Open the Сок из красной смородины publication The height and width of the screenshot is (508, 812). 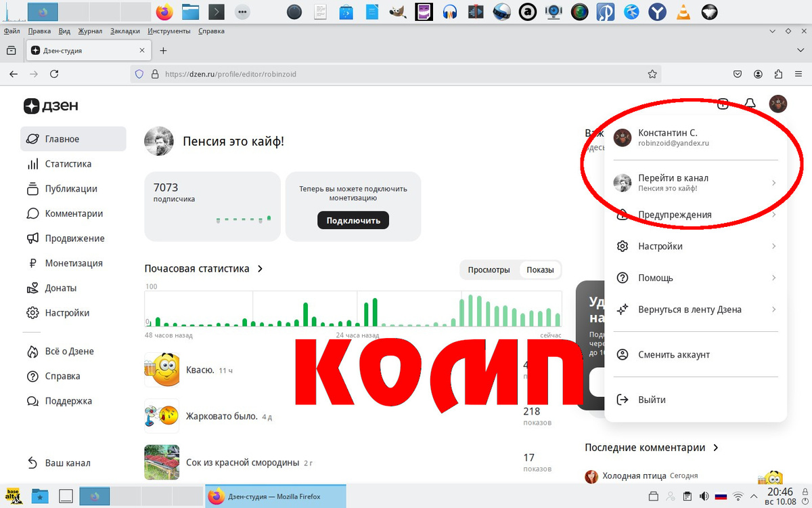click(242, 463)
